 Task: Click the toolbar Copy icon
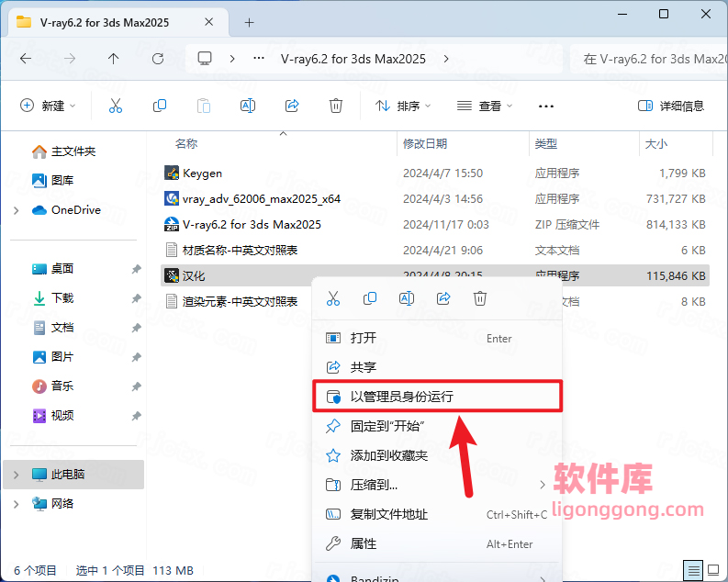pos(159,106)
